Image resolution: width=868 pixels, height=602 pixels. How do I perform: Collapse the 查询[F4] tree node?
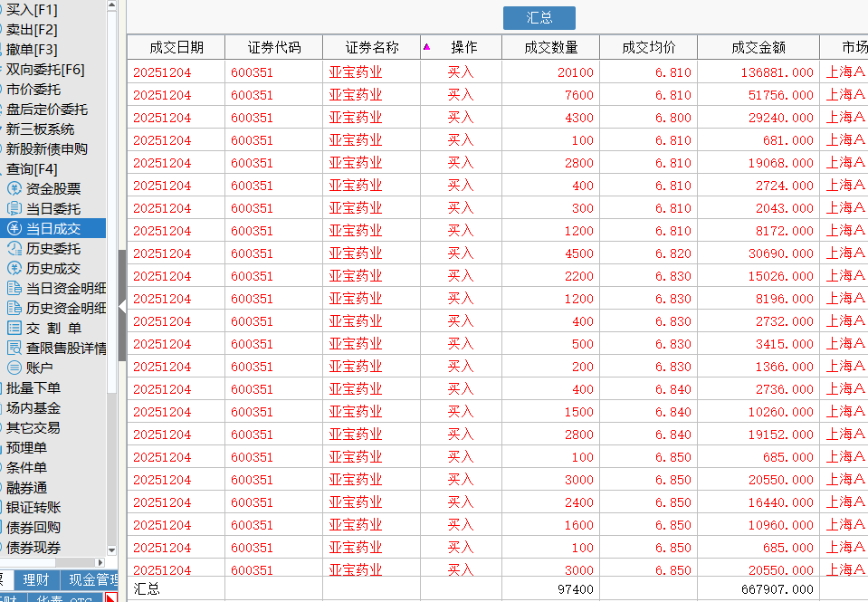(32, 169)
